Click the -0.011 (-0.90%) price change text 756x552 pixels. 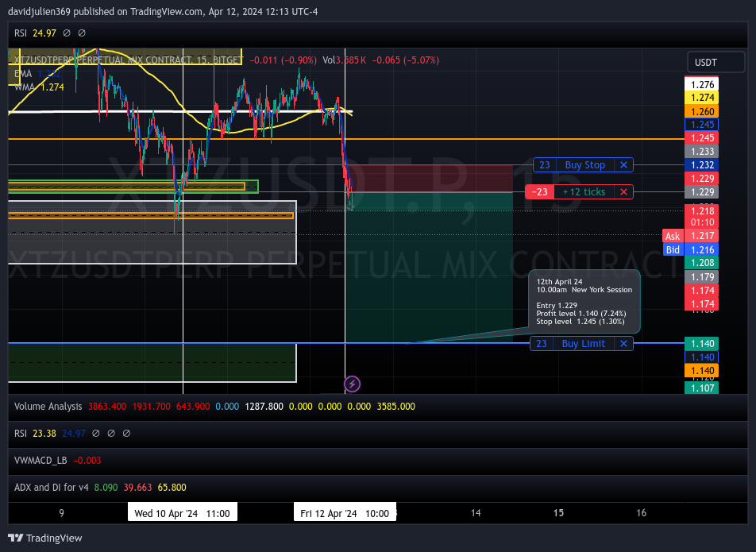[x=283, y=60]
